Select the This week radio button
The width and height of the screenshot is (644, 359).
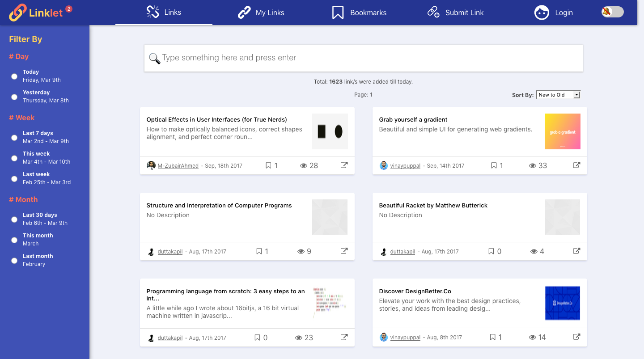click(x=14, y=158)
